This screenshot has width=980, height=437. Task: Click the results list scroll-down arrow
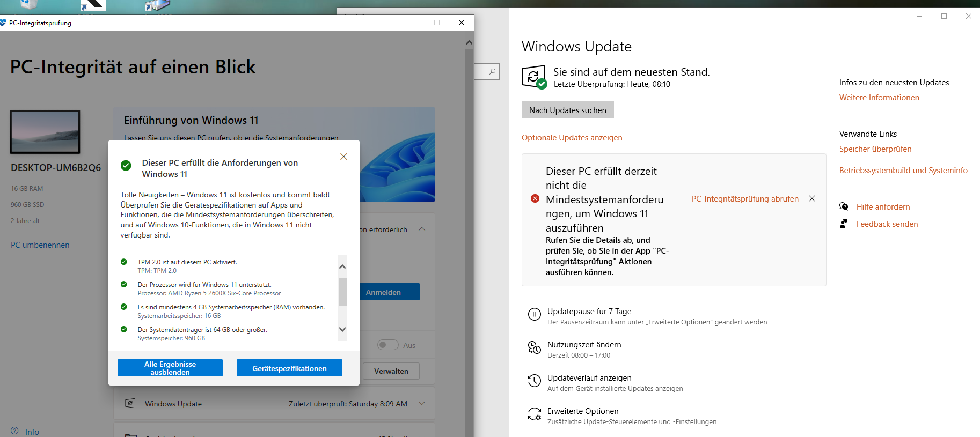coord(342,330)
